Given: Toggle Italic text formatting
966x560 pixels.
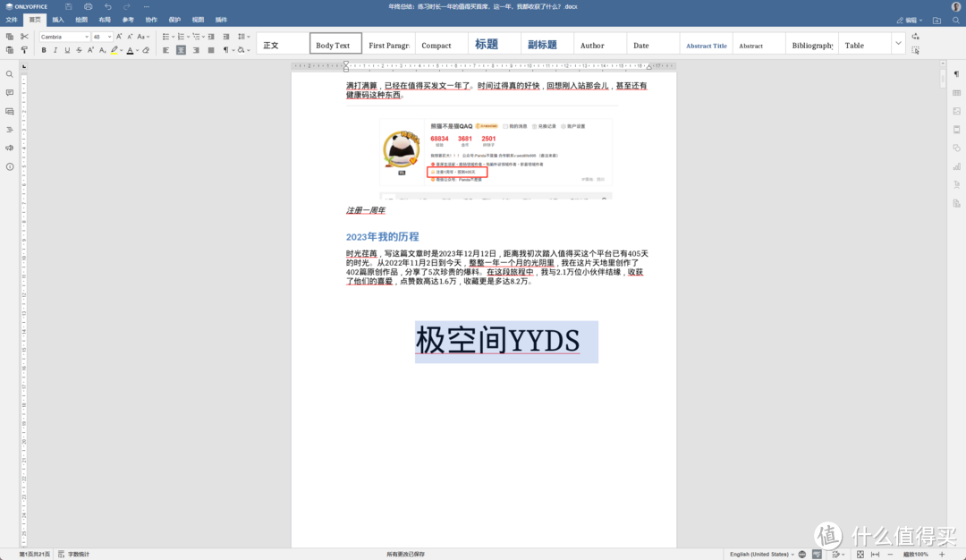Looking at the screenshot, I should point(55,50).
